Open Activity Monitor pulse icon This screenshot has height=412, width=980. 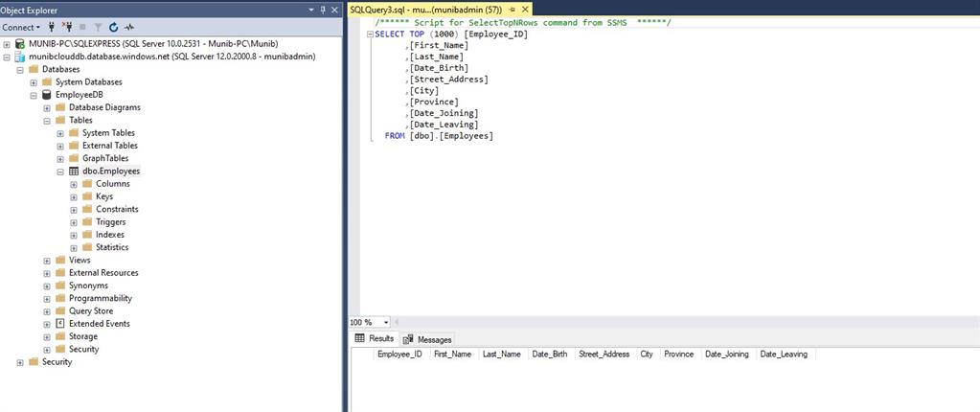coord(129,28)
